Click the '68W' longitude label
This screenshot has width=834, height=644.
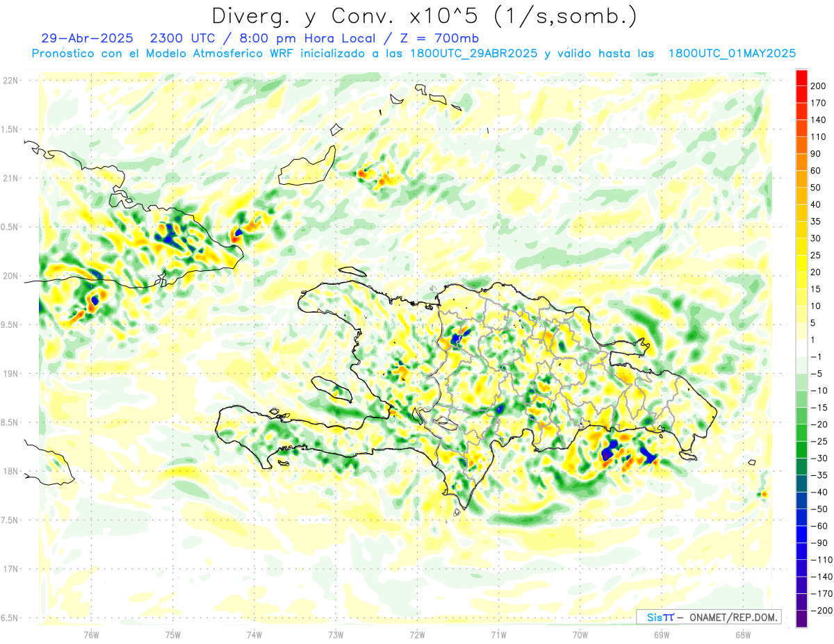point(743,634)
